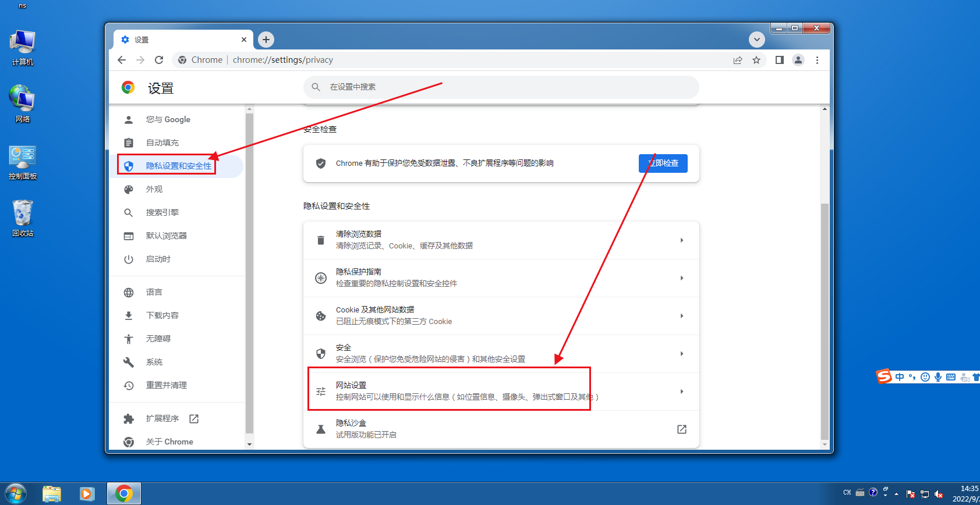Open the share page icon
The image size is (980, 505).
coord(738,60)
